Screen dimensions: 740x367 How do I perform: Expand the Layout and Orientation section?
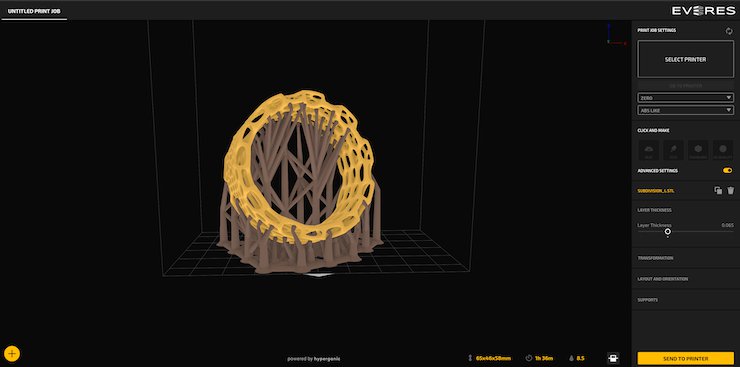click(x=663, y=279)
